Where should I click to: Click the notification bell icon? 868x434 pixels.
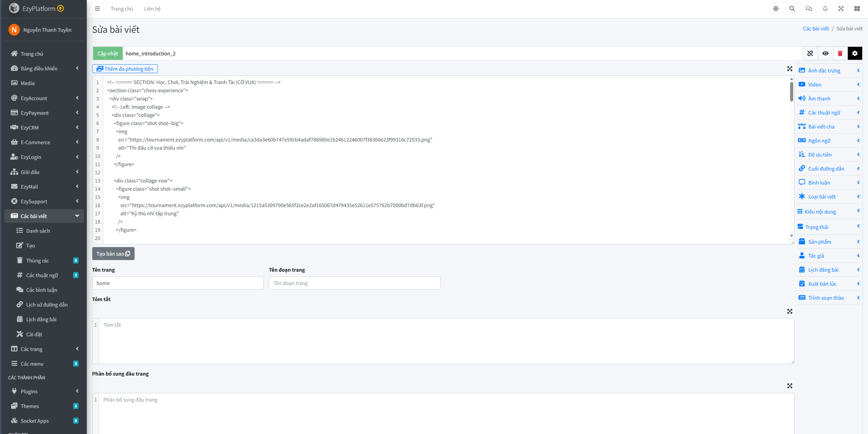(825, 9)
